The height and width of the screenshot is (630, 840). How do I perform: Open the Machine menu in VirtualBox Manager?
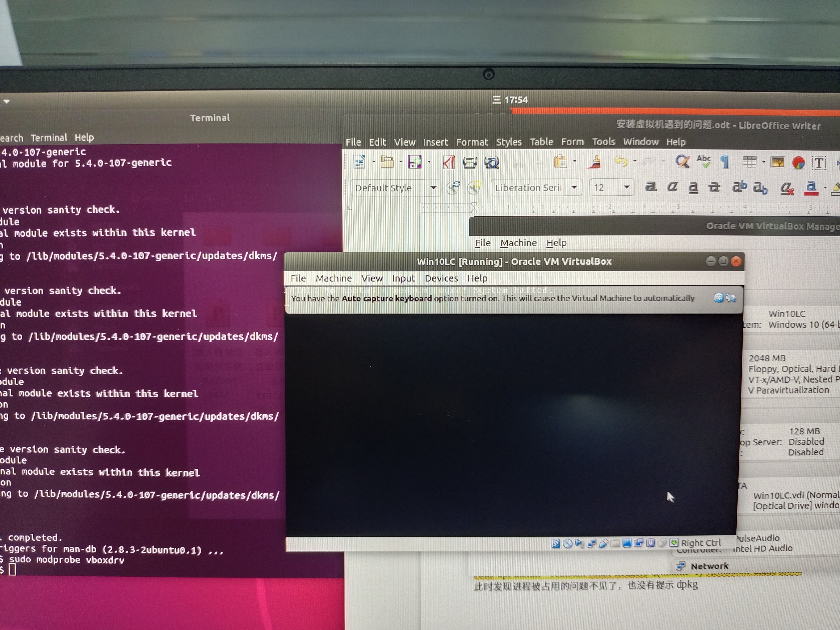pyautogui.click(x=518, y=243)
